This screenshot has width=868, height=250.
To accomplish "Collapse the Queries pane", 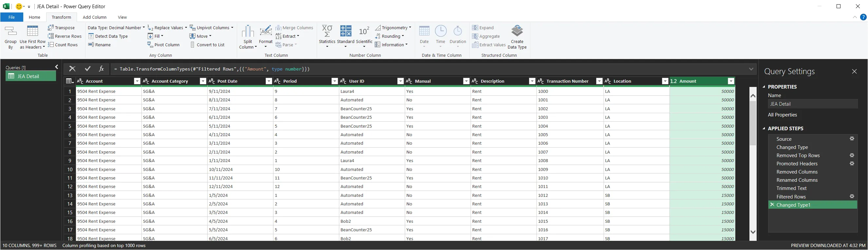I will (x=57, y=67).
